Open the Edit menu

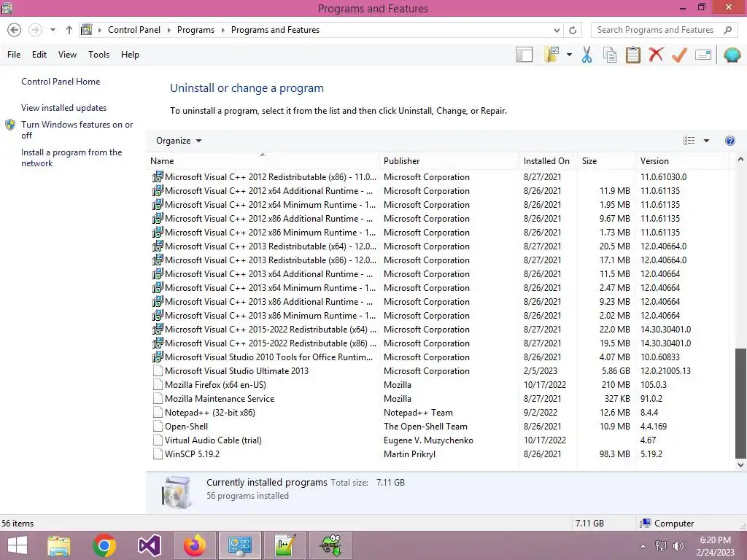click(39, 55)
